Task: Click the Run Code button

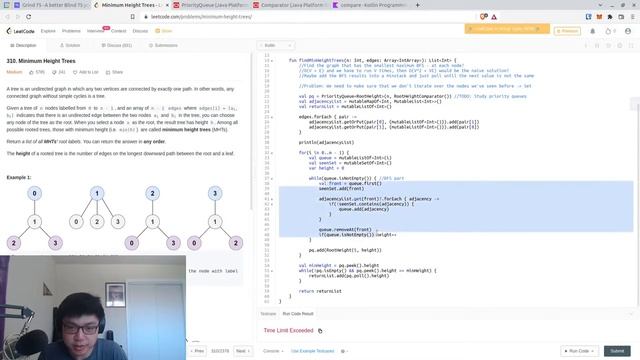Action: [579, 351]
